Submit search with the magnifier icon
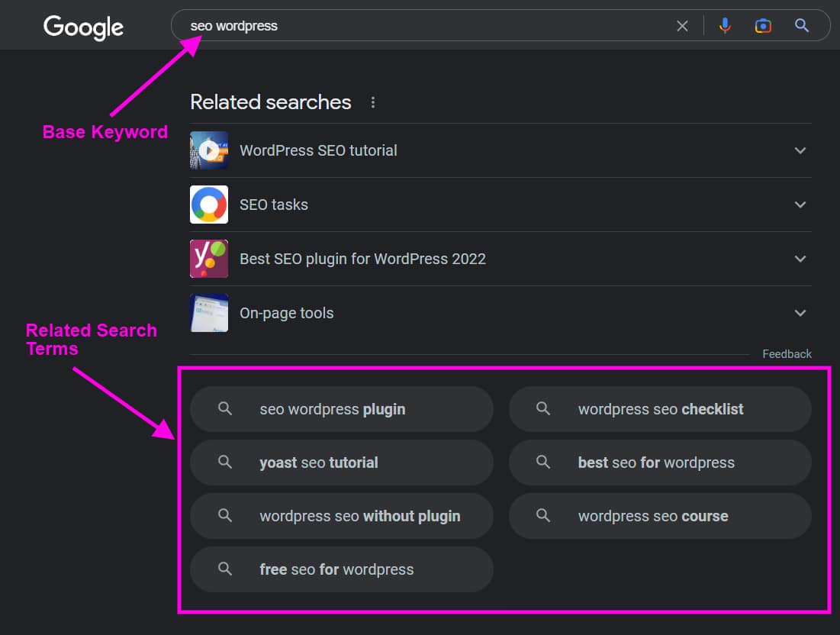The image size is (840, 635). coord(801,26)
